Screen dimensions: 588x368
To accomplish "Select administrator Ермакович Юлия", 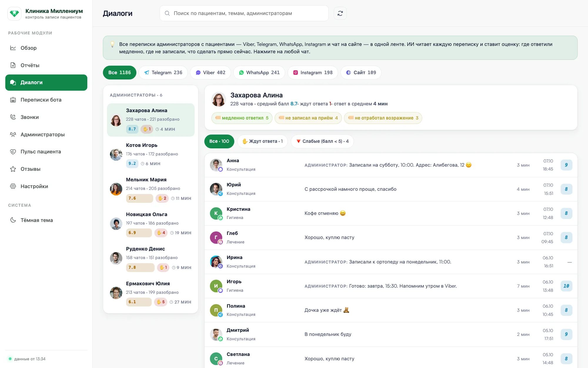I will [x=151, y=293].
